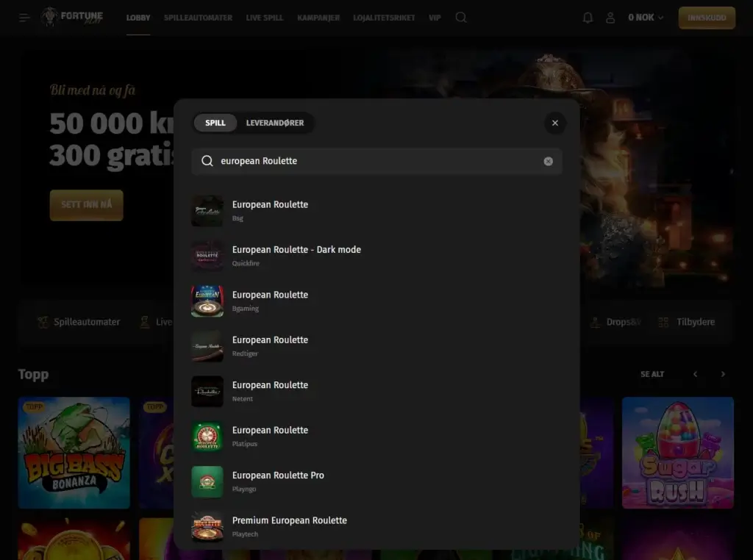Open the search magnifier in top navigation
Viewport: 753px width, 560px height.
click(x=461, y=18)
